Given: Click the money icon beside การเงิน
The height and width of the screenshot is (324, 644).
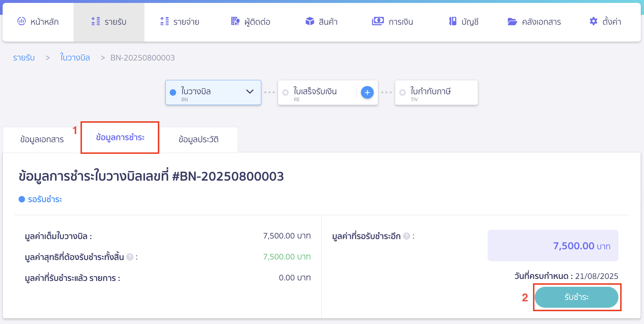Looking at the screenshot, I should [378, 21].
